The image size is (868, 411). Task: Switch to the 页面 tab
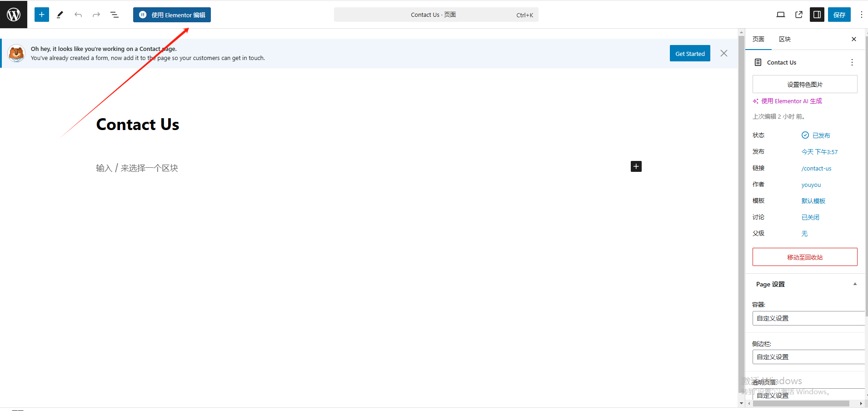click(758, 39)
